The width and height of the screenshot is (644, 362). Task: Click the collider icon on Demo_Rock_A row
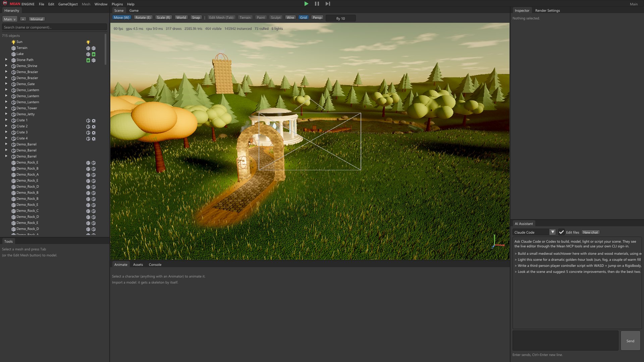coord(94,175)
